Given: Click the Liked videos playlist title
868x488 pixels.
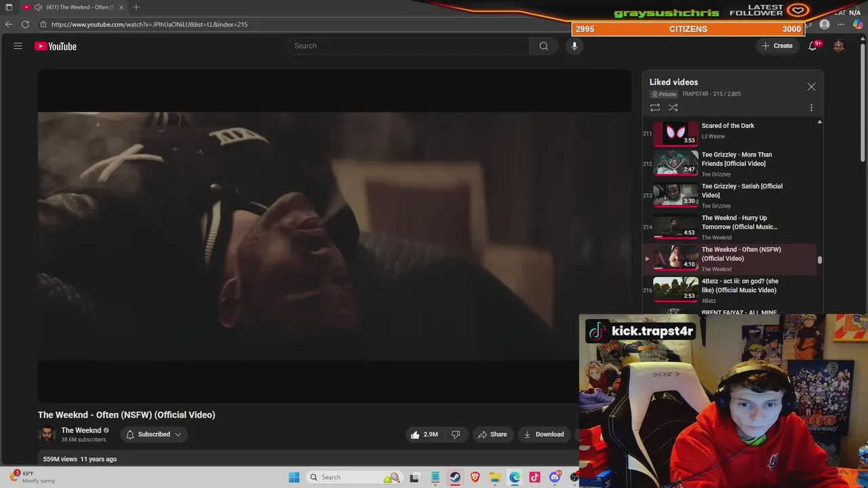Looking at the screenshot, I should click(x=673, y=82).
